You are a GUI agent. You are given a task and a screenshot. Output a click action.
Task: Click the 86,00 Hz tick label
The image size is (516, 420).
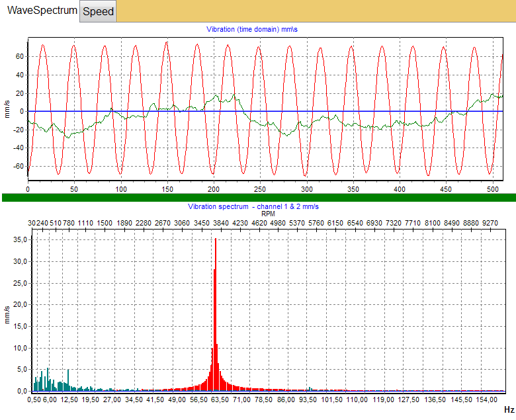pyautogui.click(x=286, y=400)
